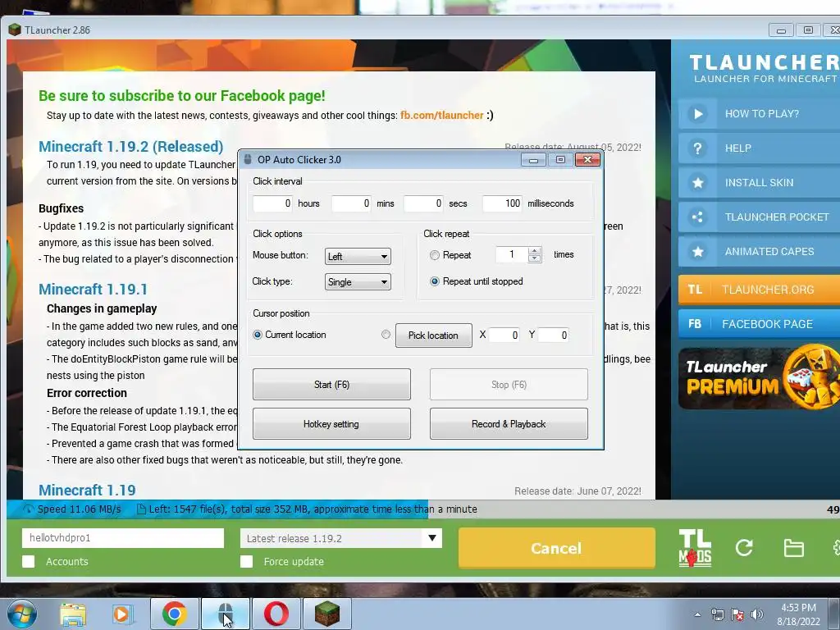Image resolution: width=840 pixels, height=630 pixels.
Task: Open the Click type dropdown
Action: point(358,282)
